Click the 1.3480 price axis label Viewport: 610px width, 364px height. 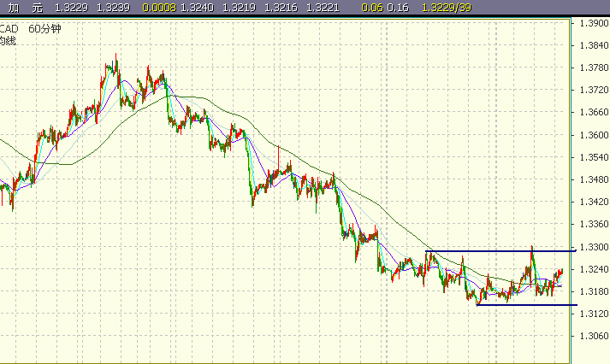(x=594, y=179)
